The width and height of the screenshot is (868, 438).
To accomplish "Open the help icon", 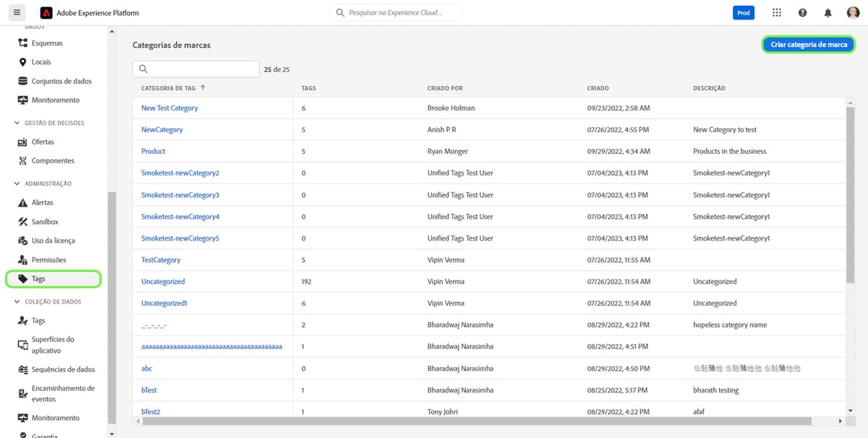I will coord(802,12).
